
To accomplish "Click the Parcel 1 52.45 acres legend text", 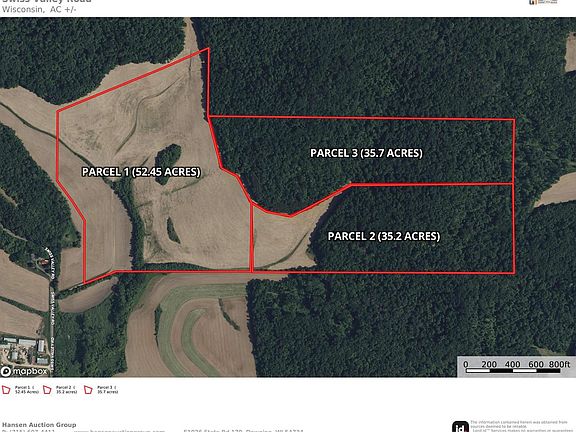I will [27, 390].
